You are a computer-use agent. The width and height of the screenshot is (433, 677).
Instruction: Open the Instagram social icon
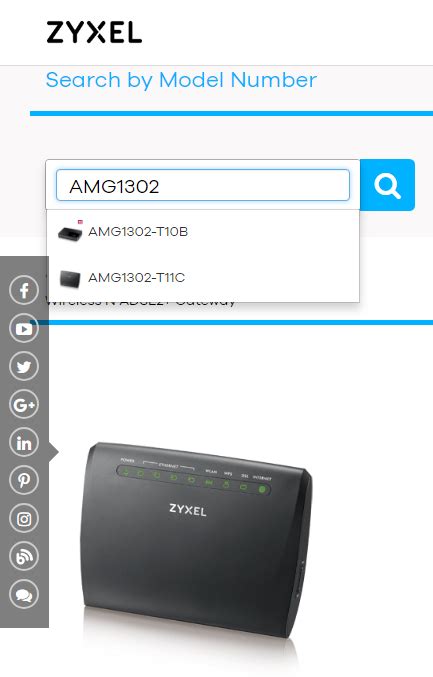coord(24,518)
